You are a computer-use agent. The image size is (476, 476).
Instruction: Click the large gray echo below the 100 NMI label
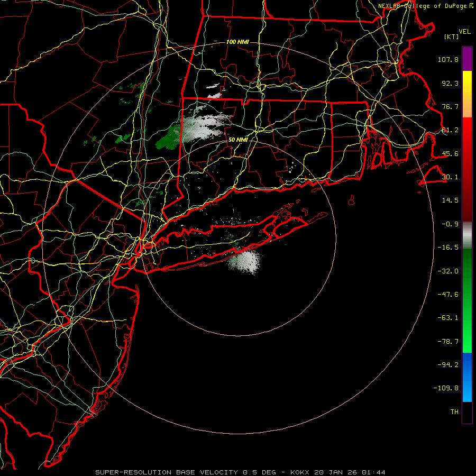204,126
